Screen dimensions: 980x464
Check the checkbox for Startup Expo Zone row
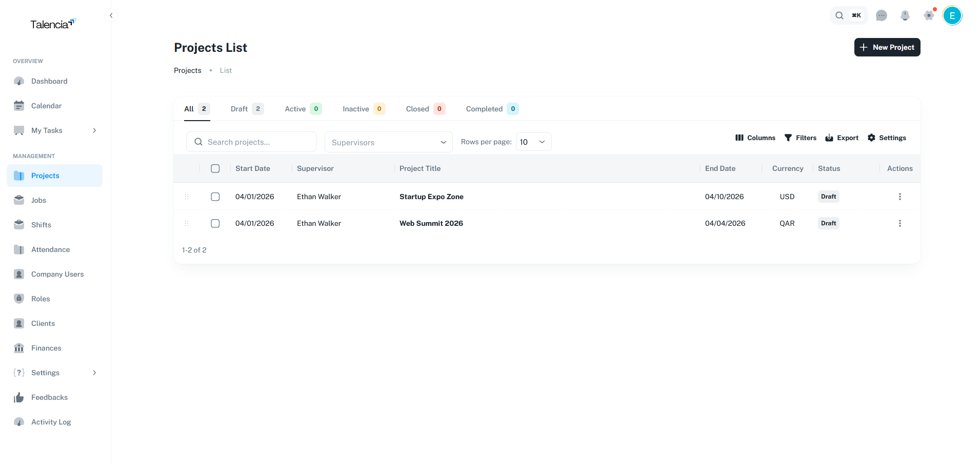(215, 197)
